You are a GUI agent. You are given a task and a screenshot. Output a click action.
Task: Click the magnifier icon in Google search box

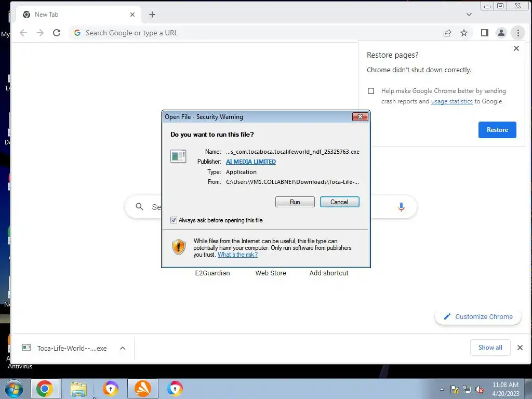pyautogui.click(x=139, y=207)
